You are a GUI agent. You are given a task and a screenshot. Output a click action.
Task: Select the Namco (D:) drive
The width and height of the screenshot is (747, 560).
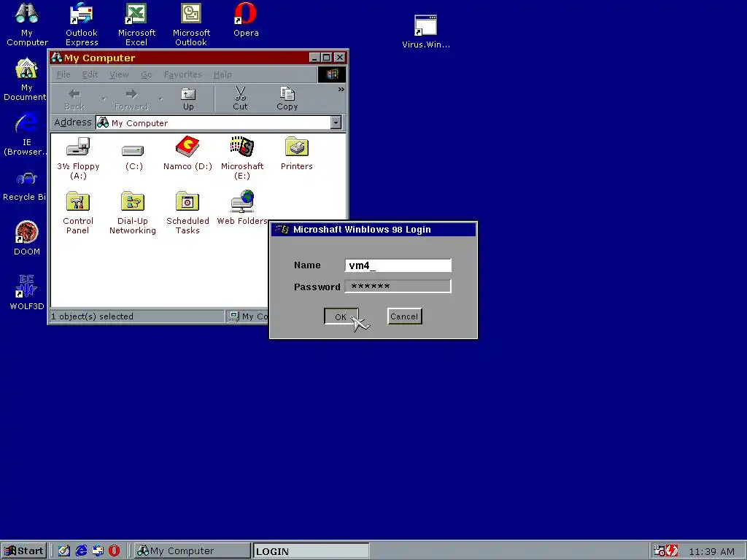[x=187, y=153]
